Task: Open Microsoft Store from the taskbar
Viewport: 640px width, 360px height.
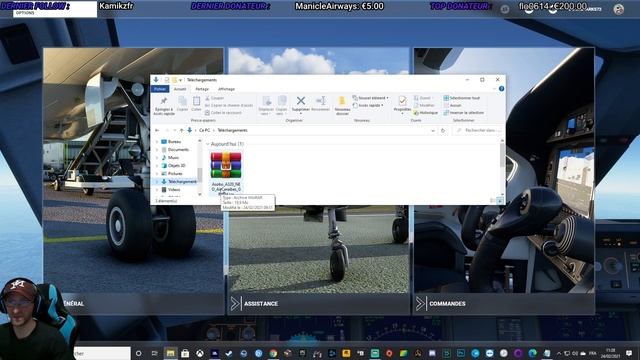Action: click(185, 353)
